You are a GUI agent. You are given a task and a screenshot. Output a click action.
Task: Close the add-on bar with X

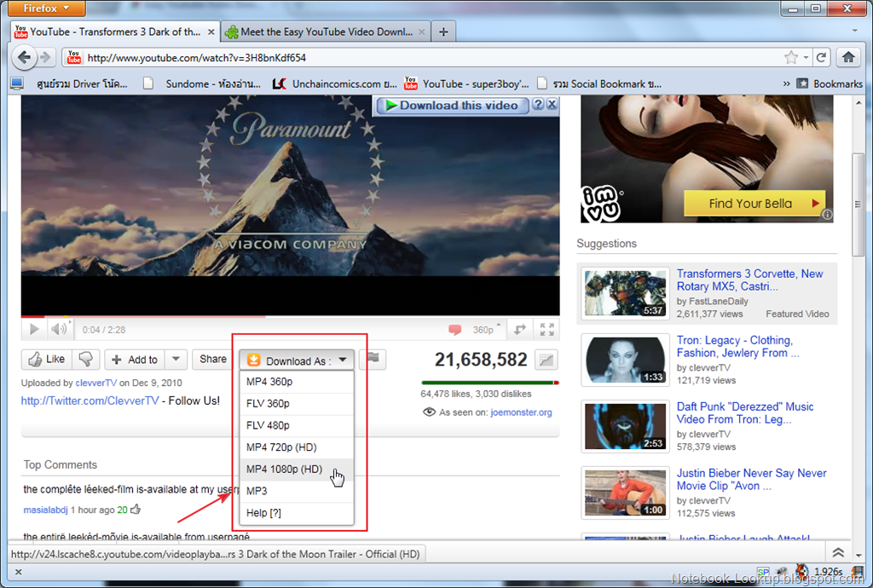(19, 572)
